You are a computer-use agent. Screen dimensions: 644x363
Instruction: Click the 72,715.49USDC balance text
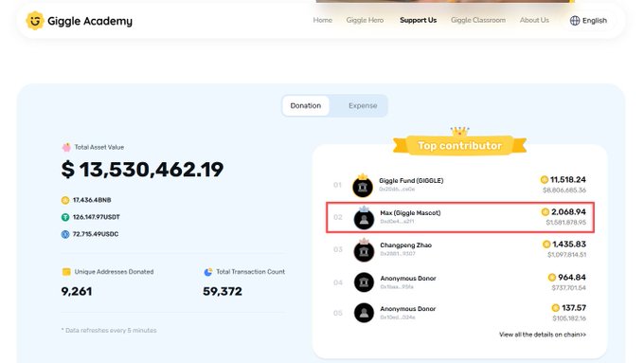coord(96,234)
